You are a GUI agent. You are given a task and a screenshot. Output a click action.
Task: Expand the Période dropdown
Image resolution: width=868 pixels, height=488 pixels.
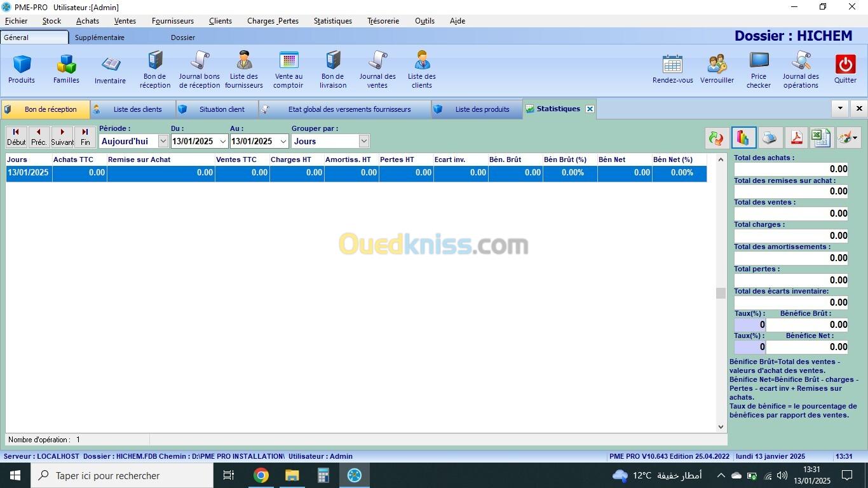pyautogui.click(x=163, y=141)
